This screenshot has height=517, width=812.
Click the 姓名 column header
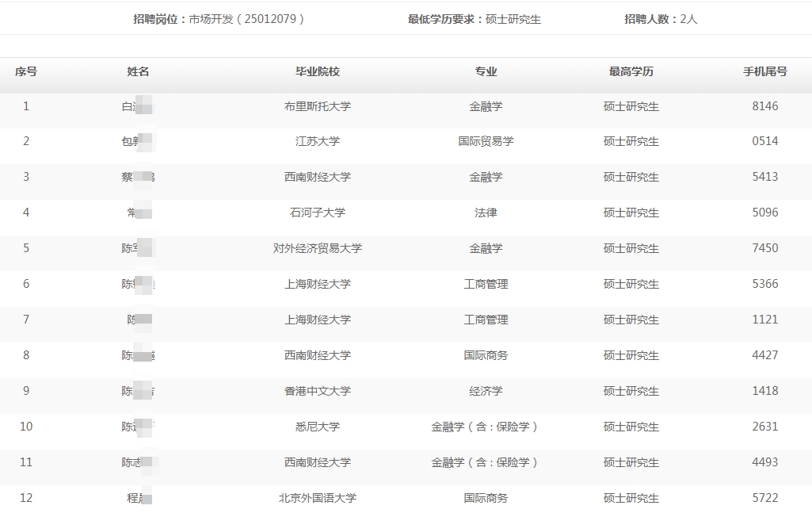138,71
